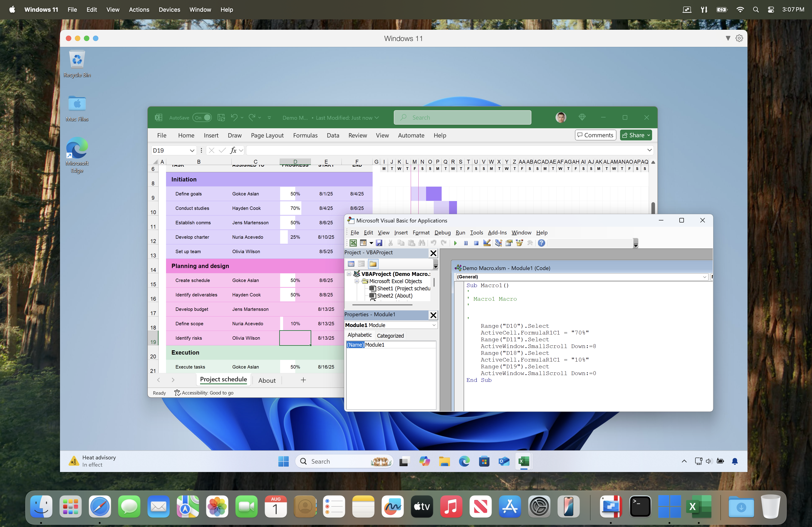Open Excel from the Windows taskbar
The width and height of the screenshot is (812, 527).
523,461
